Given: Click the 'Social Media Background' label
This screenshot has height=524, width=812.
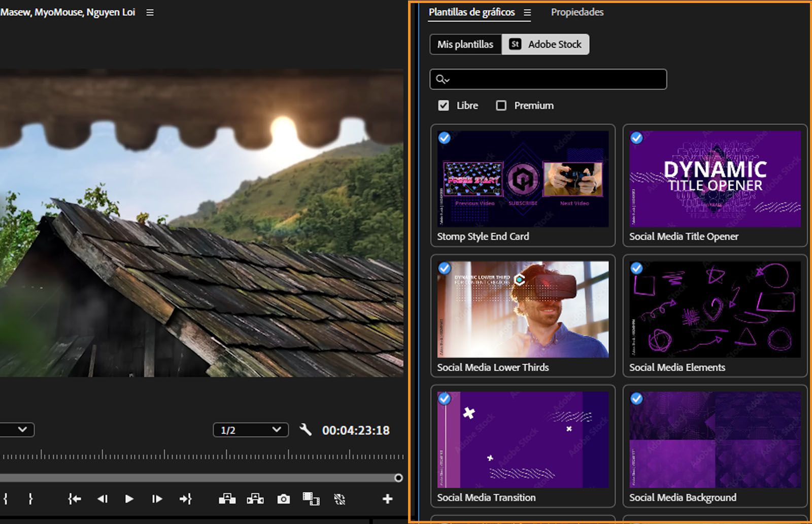Looking at the screenshot, I should (x=683, y=498).
